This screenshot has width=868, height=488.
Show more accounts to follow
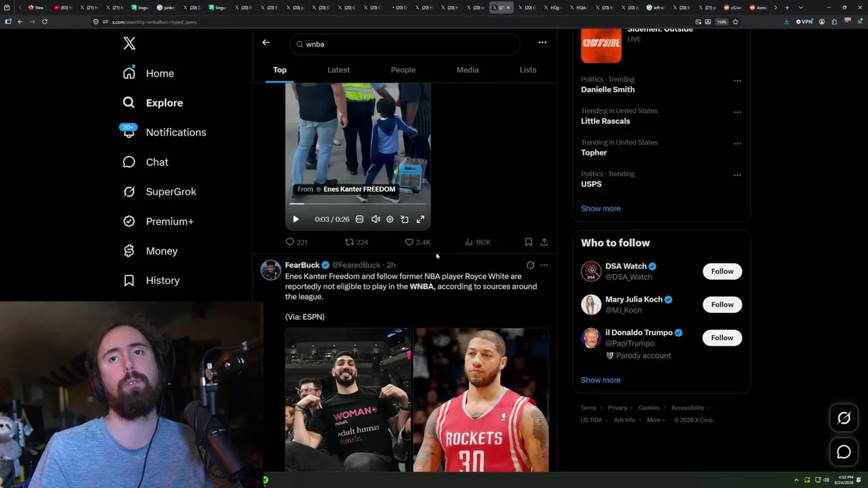point(601,380)
